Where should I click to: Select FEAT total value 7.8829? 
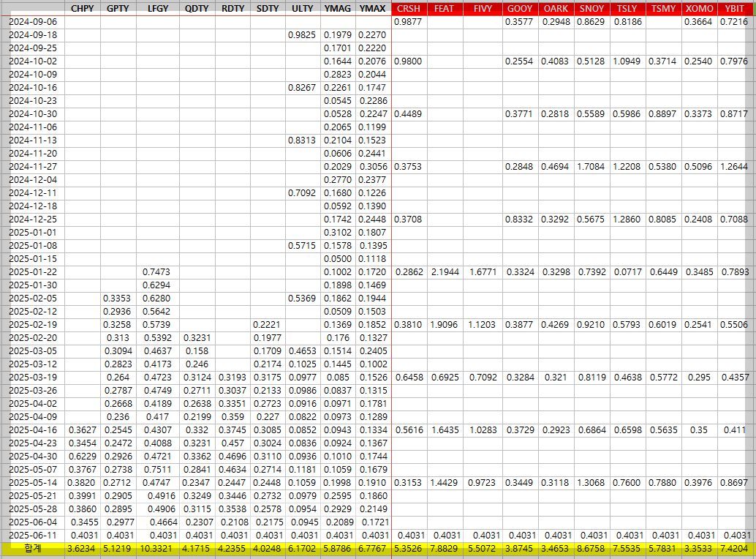click(445, 548)
